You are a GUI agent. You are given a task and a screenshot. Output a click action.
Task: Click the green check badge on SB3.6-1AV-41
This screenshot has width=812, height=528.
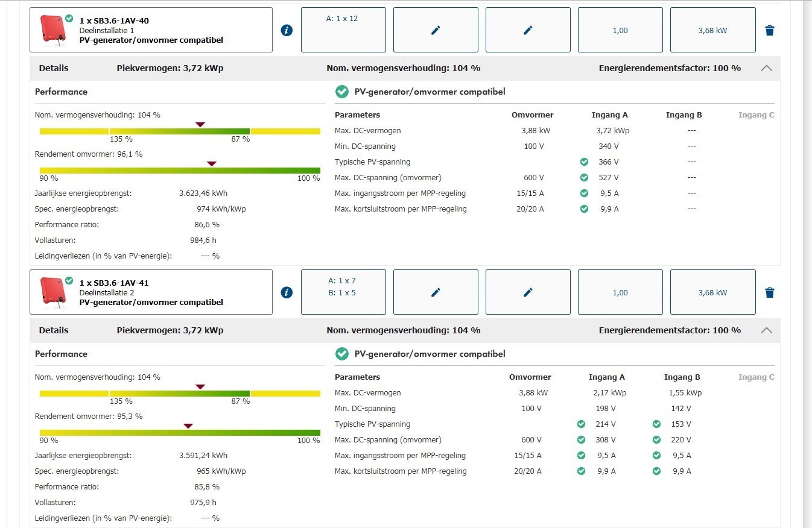pos(69,281)
